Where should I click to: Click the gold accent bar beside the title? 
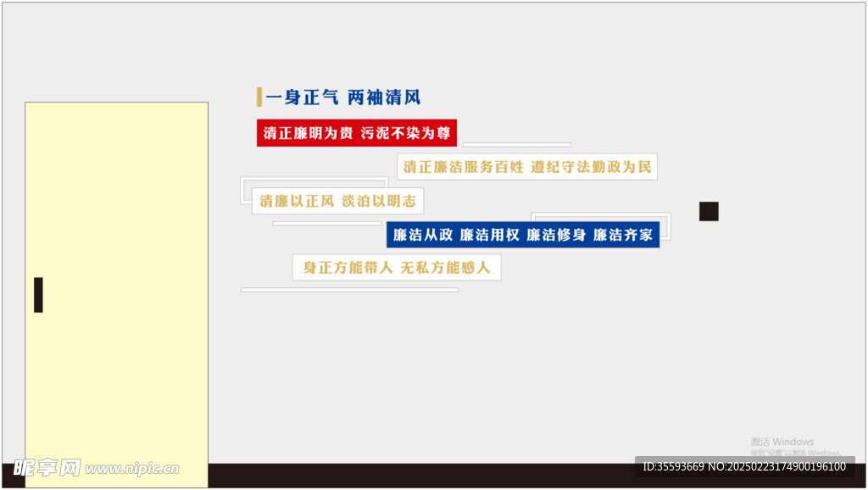pos(259,97)
